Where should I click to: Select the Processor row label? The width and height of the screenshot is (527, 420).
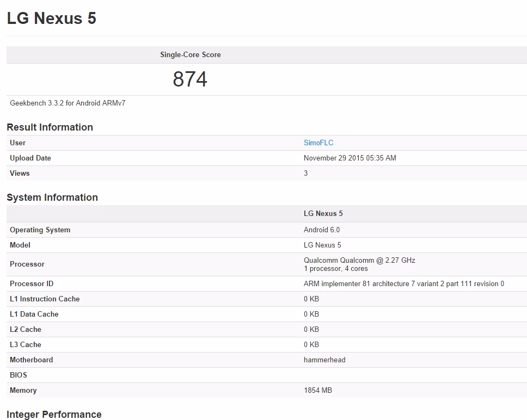(x=27, y=264)
